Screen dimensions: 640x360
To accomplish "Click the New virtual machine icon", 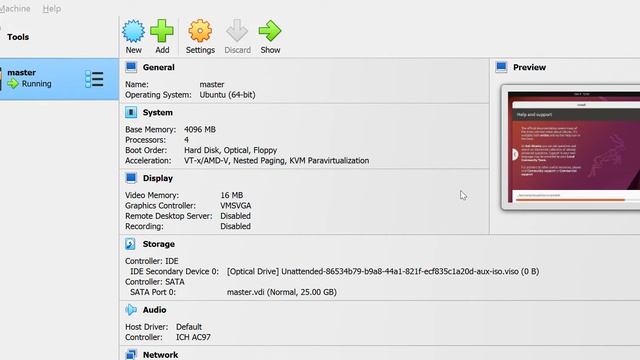I will [133, 31].
